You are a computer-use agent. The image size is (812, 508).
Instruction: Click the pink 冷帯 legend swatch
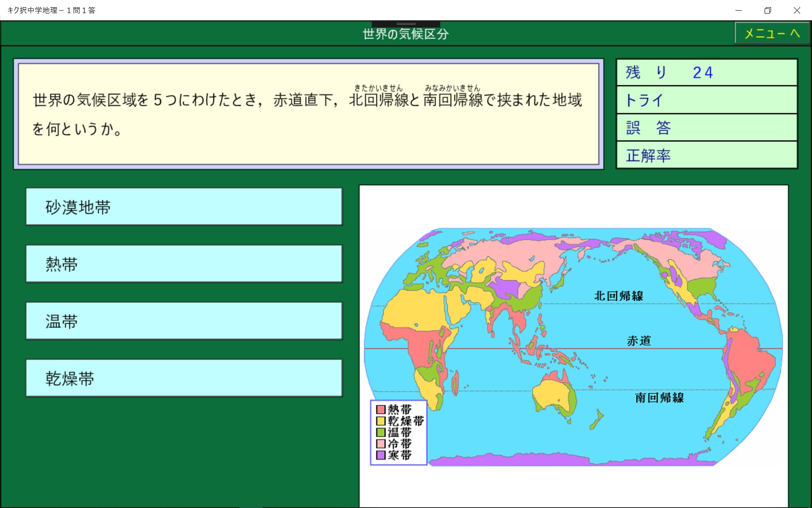tap(381, 444)
